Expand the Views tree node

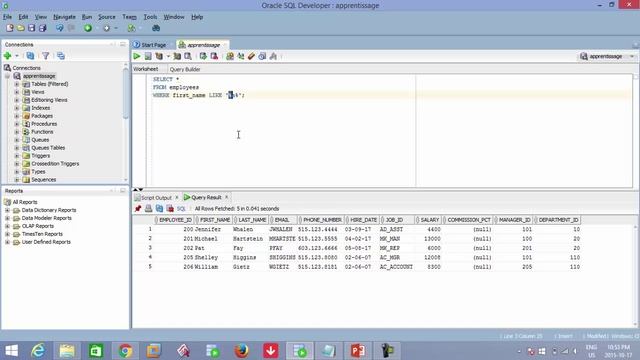tap(17, 92)
